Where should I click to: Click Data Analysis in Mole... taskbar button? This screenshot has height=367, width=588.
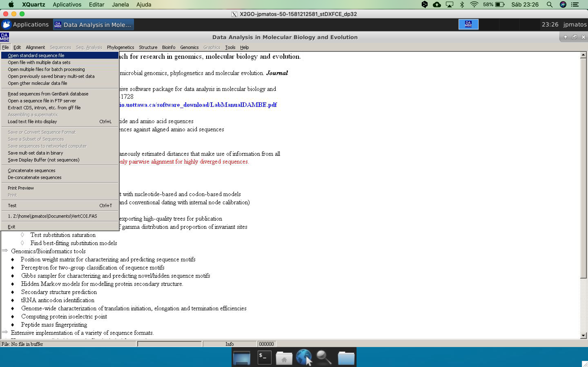(x=93, y=24)
